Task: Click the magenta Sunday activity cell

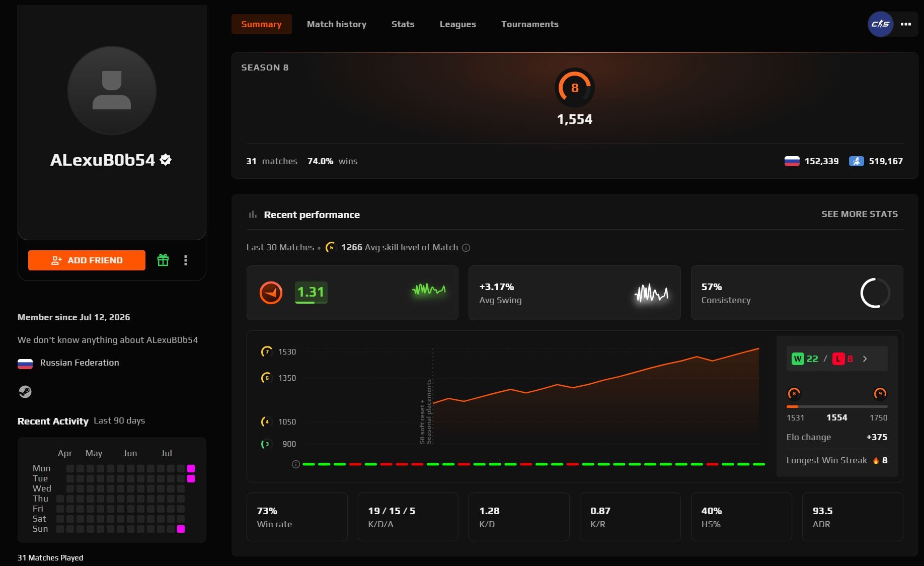Action: pyautogui.click(x=181, y=529)
